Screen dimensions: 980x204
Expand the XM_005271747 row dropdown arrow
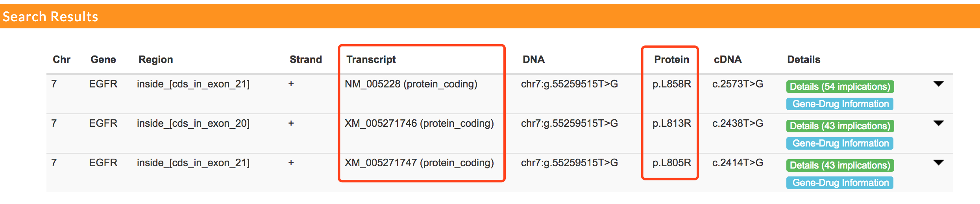pos(939,163)
